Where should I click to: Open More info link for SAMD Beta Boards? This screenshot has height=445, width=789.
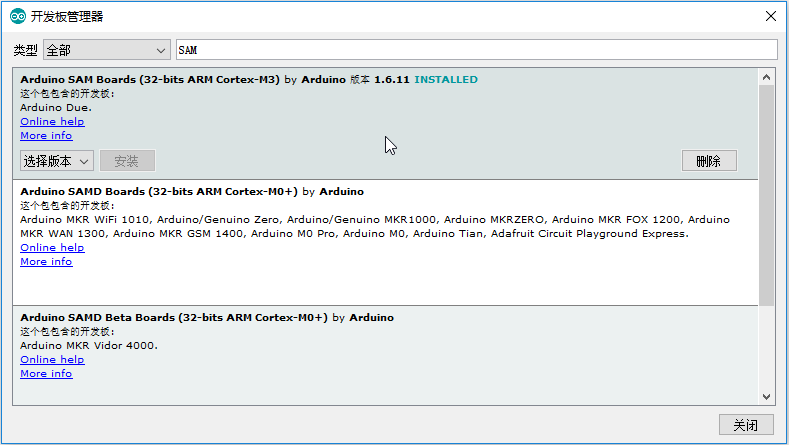coord(46,374)
